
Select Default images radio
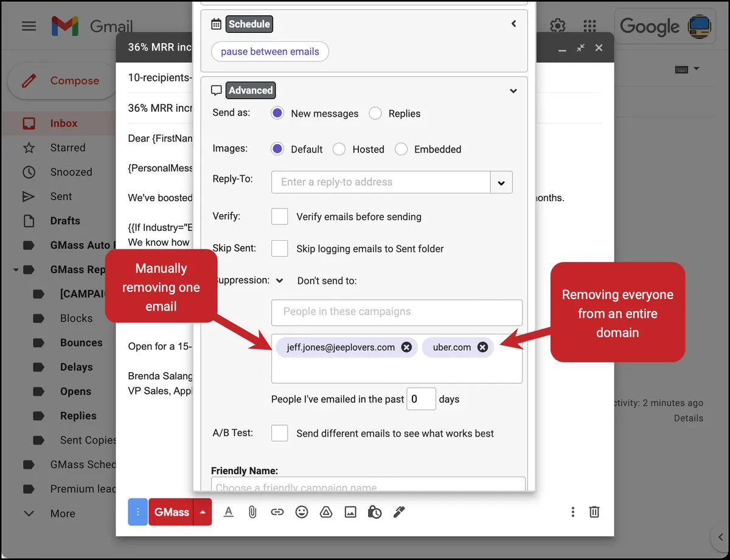pos(277,149)
